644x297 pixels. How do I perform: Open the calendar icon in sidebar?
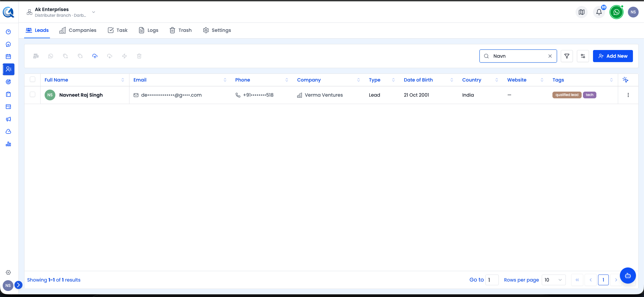click(x=8, y=57)
